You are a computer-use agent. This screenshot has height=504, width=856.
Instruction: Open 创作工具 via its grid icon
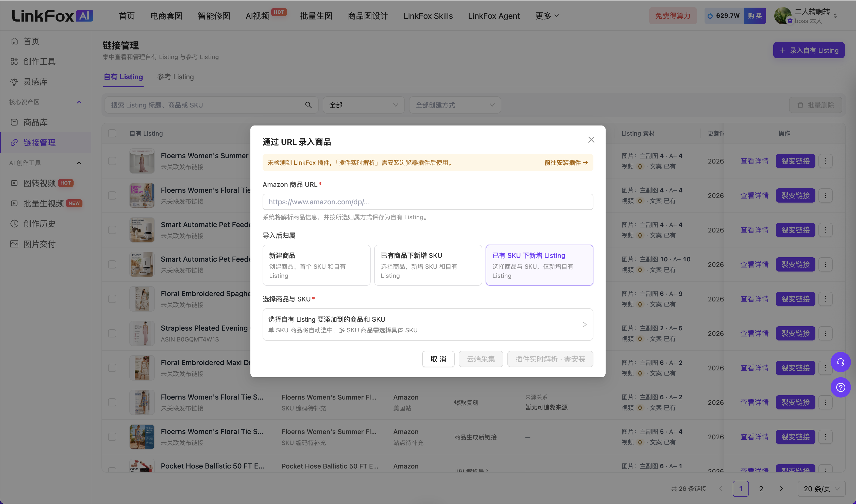pos(14,61)
